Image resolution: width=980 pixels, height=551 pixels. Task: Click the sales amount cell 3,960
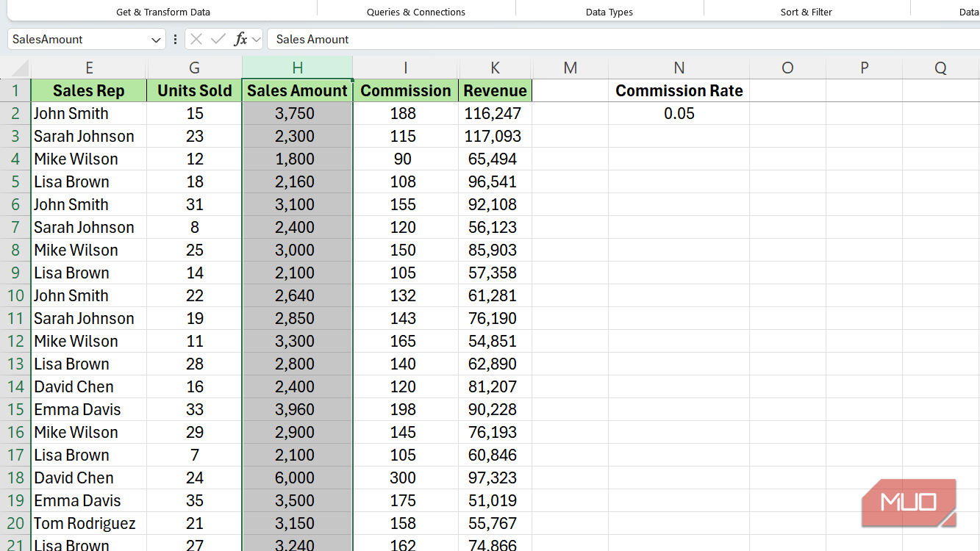297,410
